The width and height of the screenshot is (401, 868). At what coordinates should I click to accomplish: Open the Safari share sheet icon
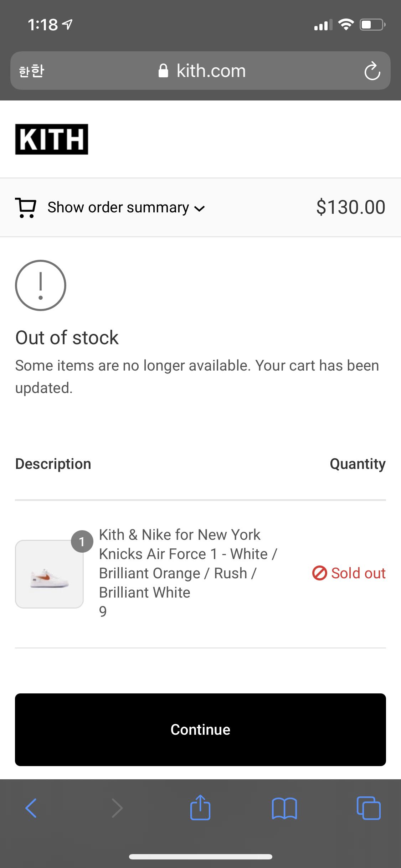tap(200, 807)
